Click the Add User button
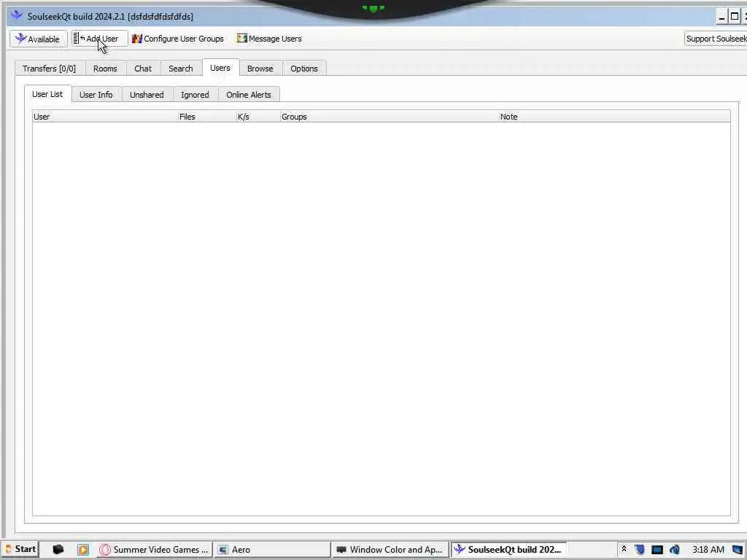 (x=99, y=39)
